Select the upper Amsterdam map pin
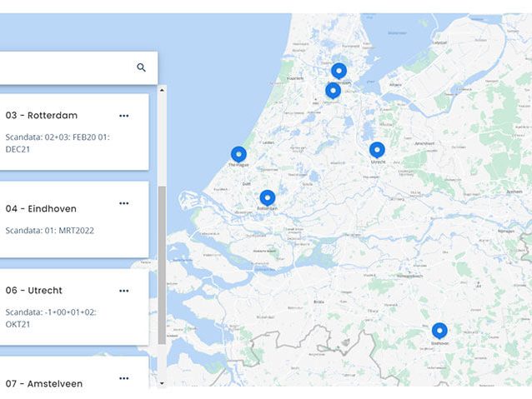 339,71
